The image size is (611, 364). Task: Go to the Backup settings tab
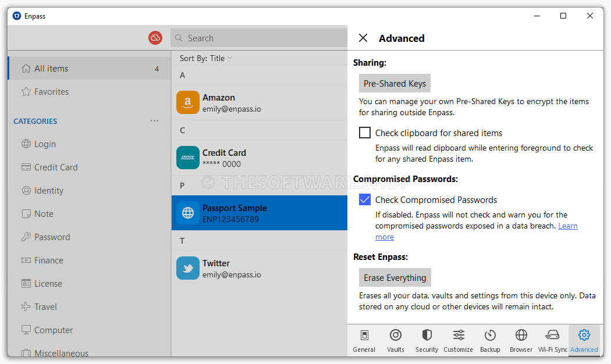coord(490,340)
